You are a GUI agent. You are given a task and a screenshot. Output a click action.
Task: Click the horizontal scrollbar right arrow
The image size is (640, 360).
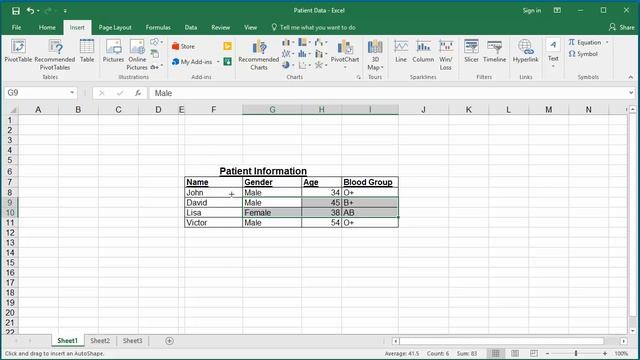(x=624, y=341)
